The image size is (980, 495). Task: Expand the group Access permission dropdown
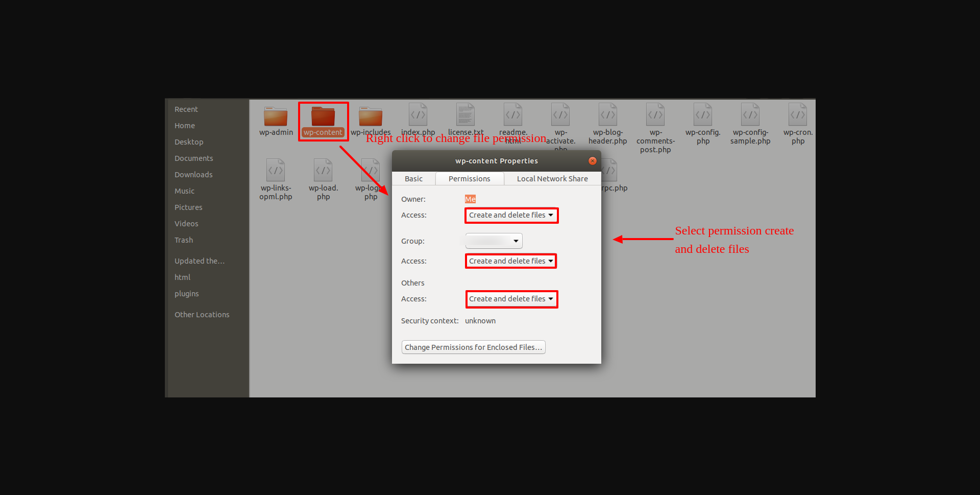coord(511,261)
